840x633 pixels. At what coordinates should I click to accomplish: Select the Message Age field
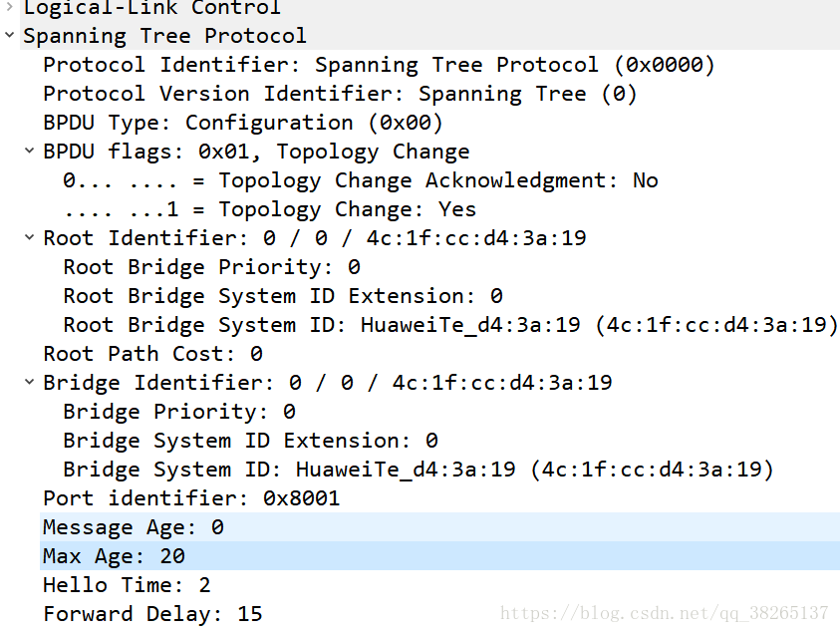pos(134,527)
